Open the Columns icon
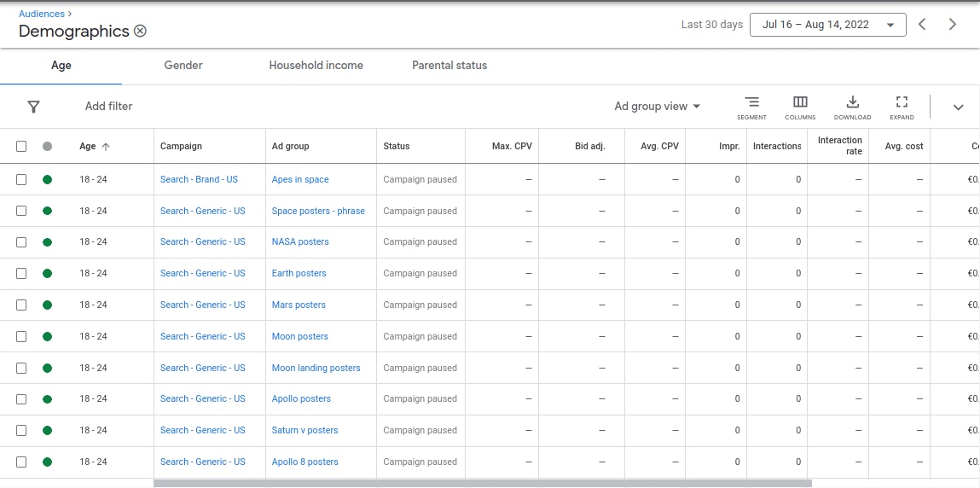Screen dimensions: 980x488 [800, 107]
